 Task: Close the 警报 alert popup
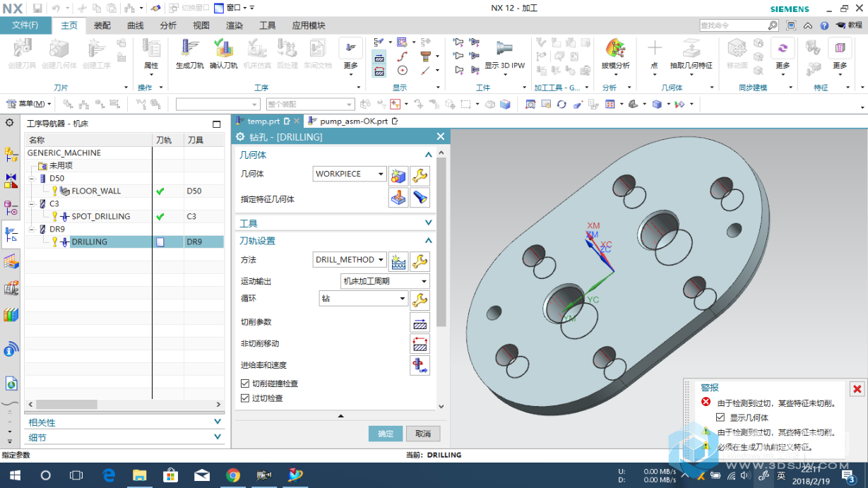pyautogui.click(x=857, y=389)
